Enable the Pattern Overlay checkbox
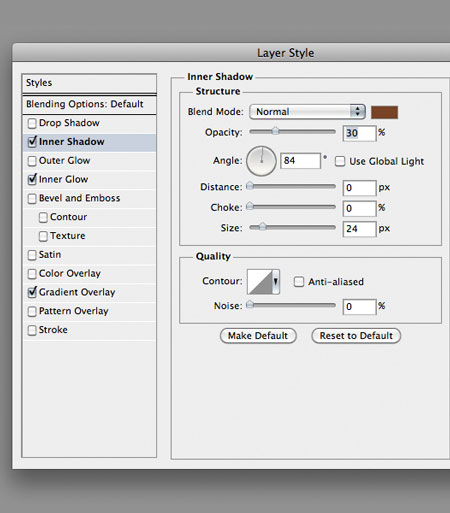This screenshot has width=450, height=513. [x=32, y=312]
